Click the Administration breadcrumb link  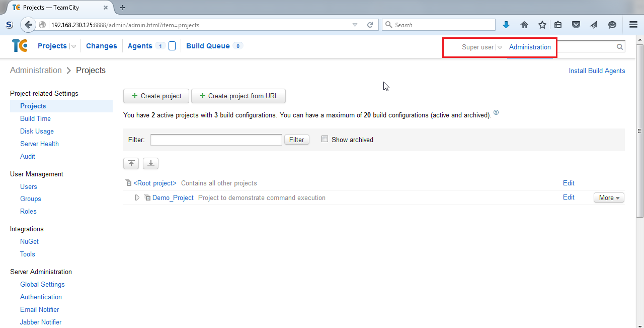36,70
